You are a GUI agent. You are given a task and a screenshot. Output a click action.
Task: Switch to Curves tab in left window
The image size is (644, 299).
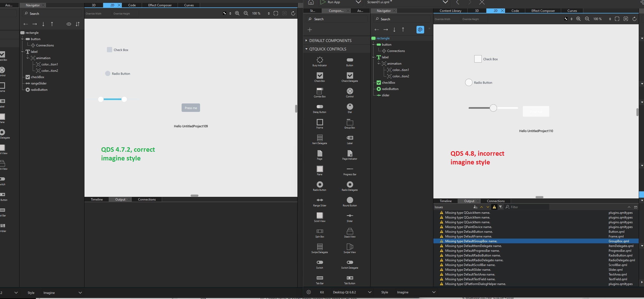(189, 5)
